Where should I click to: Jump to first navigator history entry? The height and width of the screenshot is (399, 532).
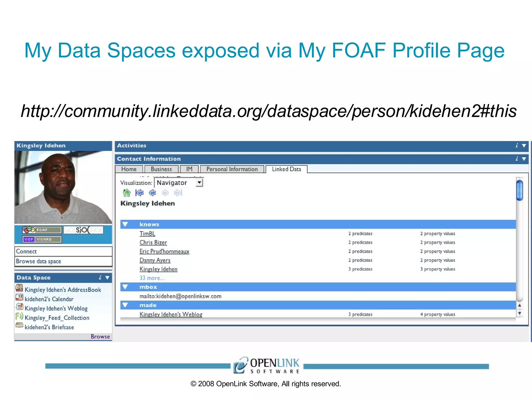[x=139, y=193]
